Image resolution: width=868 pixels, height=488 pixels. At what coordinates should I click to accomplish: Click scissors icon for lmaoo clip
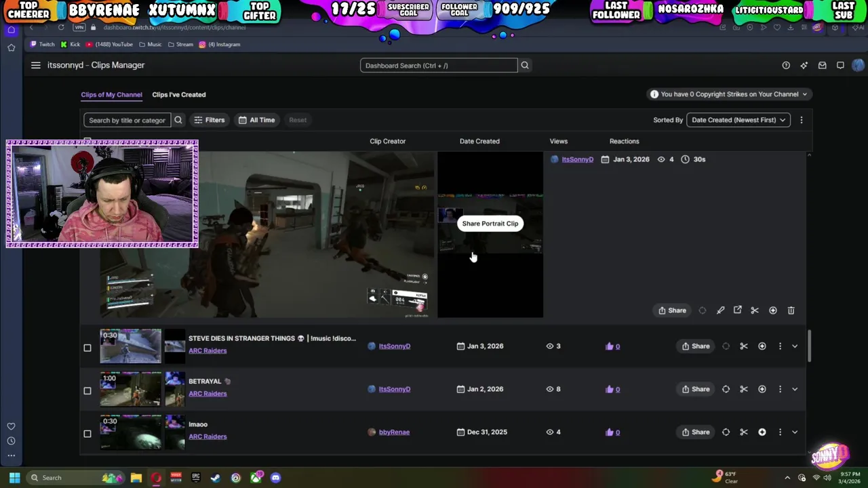coord(744,432)
